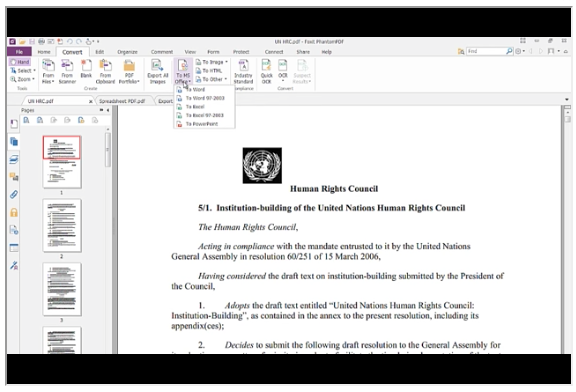
Task: Click first icon in Pages panel toolbar
Action: pos(26,120)
